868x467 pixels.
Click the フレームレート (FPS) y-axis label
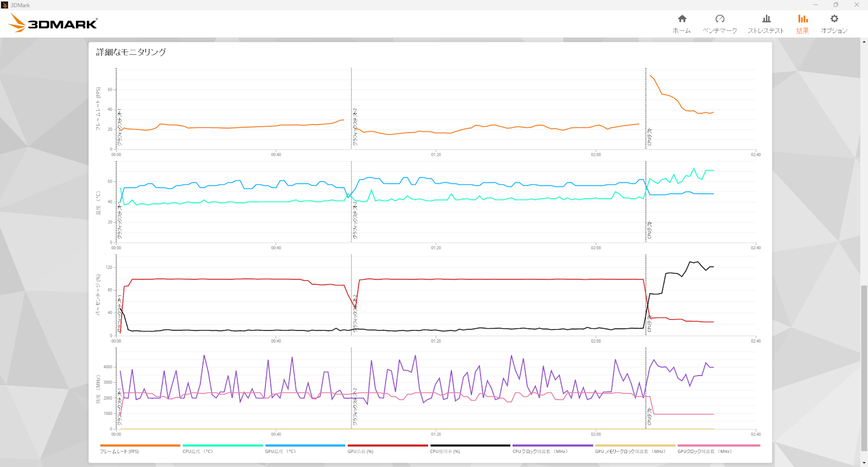(98, 109)
